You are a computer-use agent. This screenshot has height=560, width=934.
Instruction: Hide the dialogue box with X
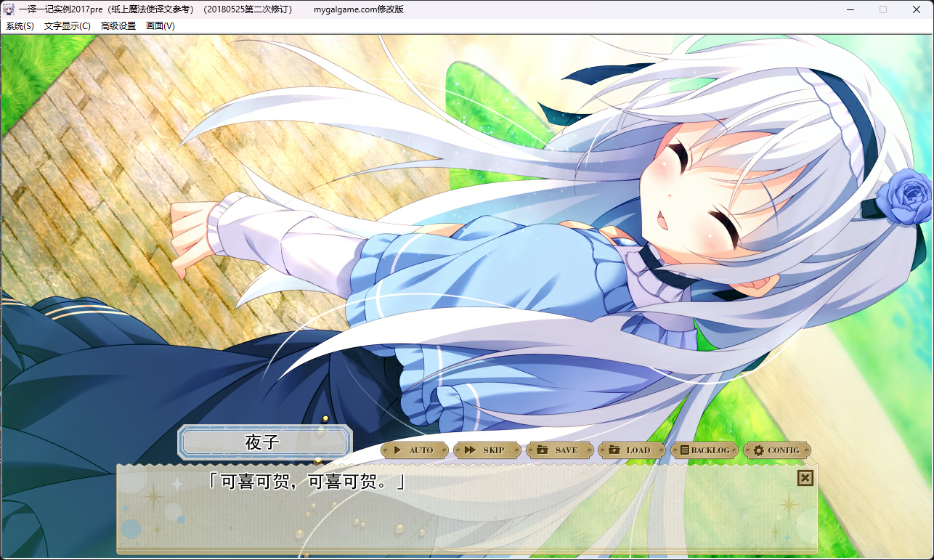point(805,477)
